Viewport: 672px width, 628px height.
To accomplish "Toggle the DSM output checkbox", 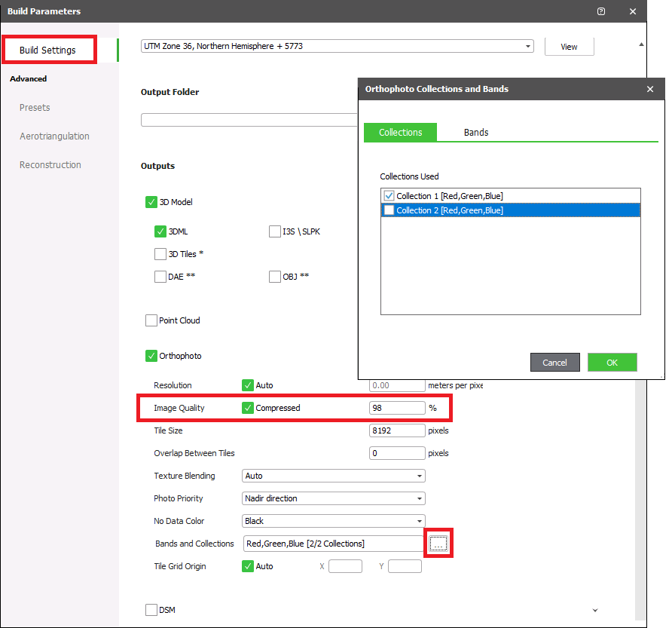I will tap(151, 609).
